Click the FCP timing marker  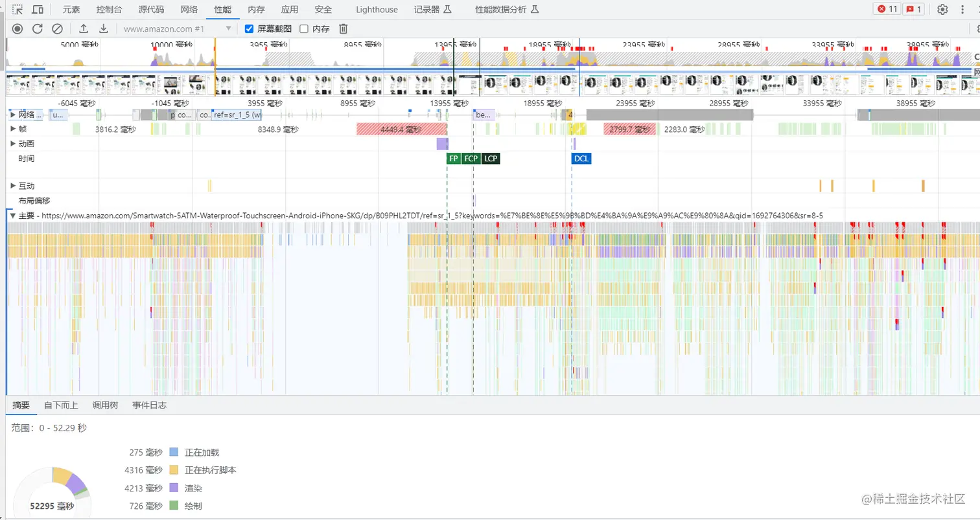click(471, 159)
